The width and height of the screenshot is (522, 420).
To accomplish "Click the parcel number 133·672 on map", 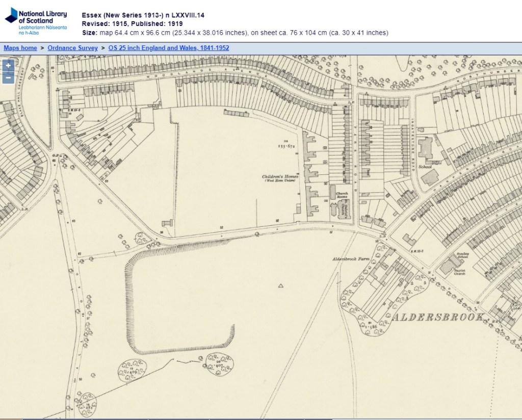I will click(286, 146).
